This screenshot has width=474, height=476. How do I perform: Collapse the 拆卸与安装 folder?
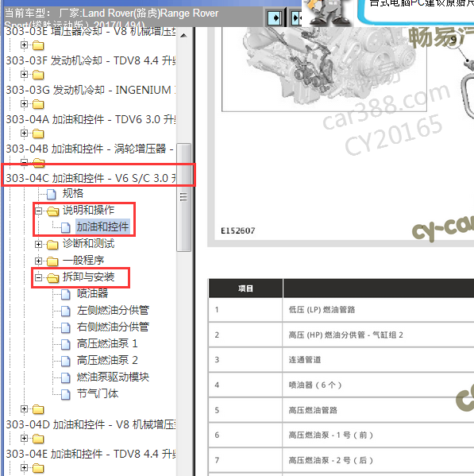[39, 277]
